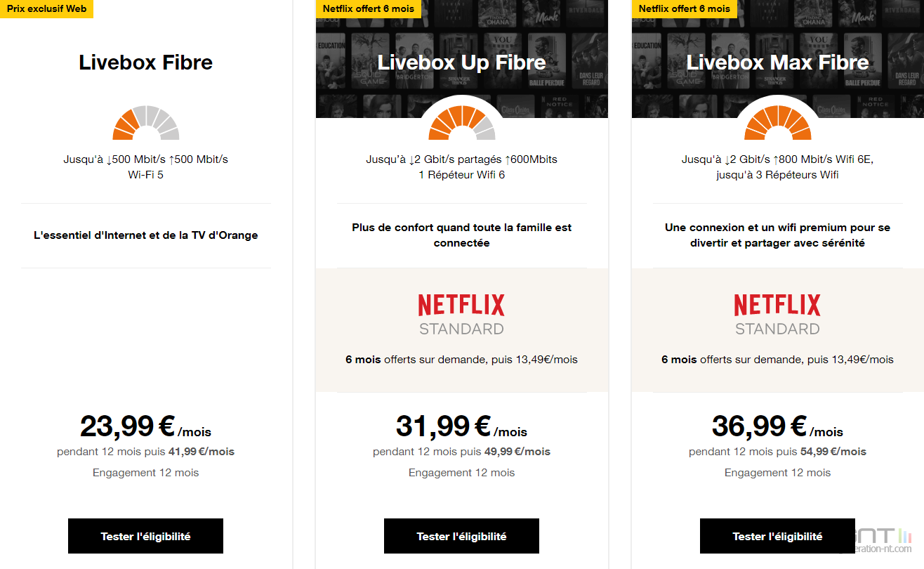Select the Livebox Up Fibre heading
Viewport: 924px width, 569px height.
[461, 63]
